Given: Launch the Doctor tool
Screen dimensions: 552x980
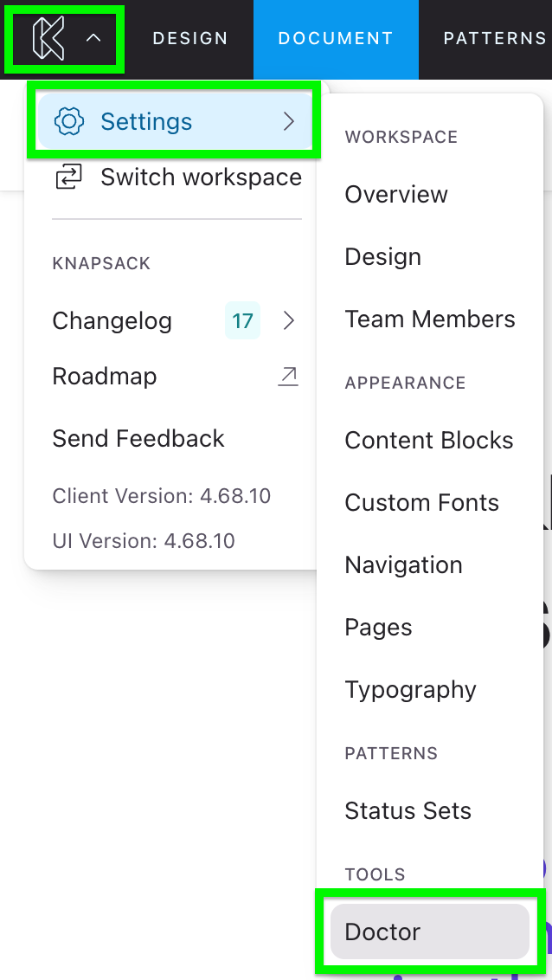Looking at the screenshot, I should pyautogui.click(x=430, y=932).
